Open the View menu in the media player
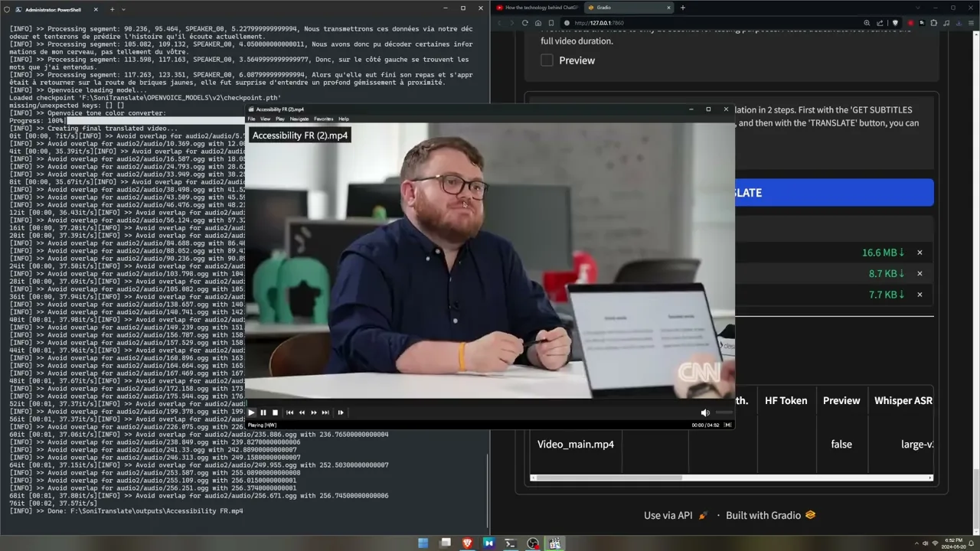The width and height of the screenshot is (980, 551). (x=265, y=119)
